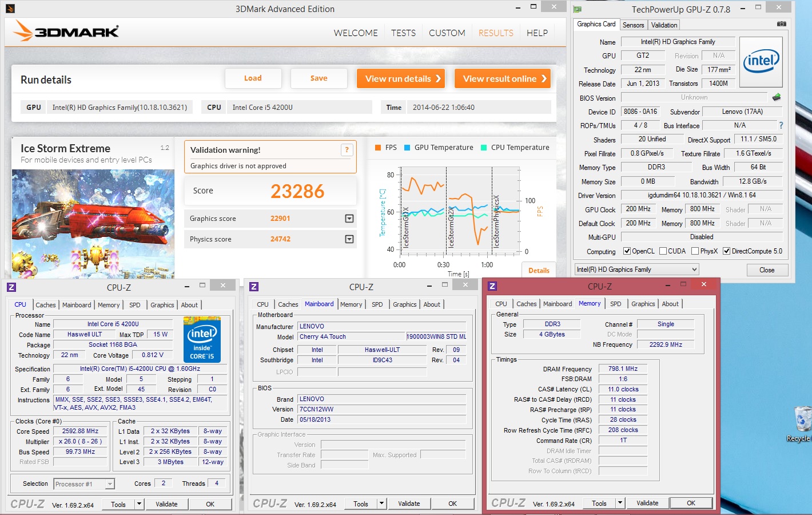This screenshot has width=812, height=515.
Task: Open CUSTOM section in 3DMark
Action: click(x=447, y=33)
